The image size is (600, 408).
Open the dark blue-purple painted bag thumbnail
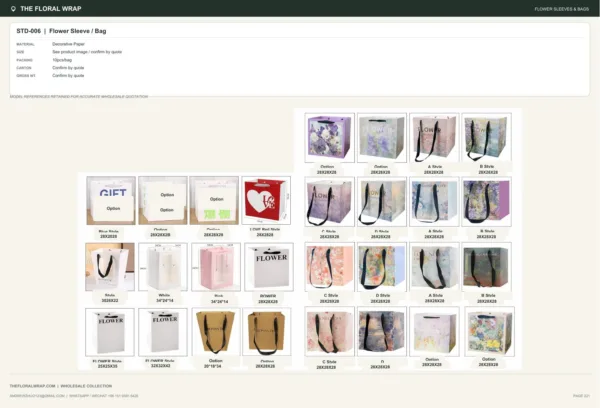[382, 331]
